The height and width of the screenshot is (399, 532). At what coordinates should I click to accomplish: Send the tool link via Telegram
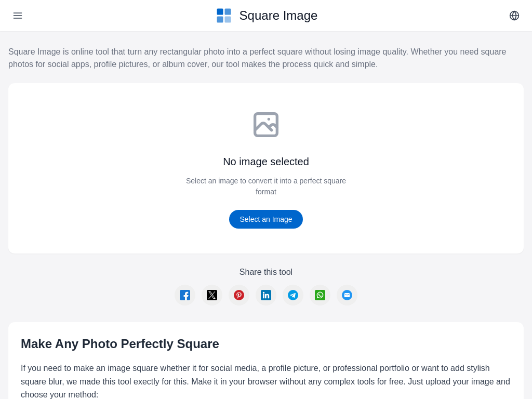(293, 295)
